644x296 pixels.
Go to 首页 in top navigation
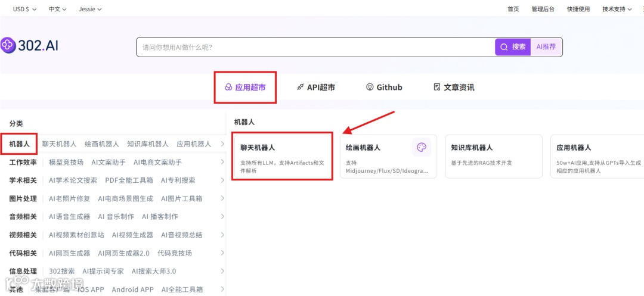tap(513, 9)
